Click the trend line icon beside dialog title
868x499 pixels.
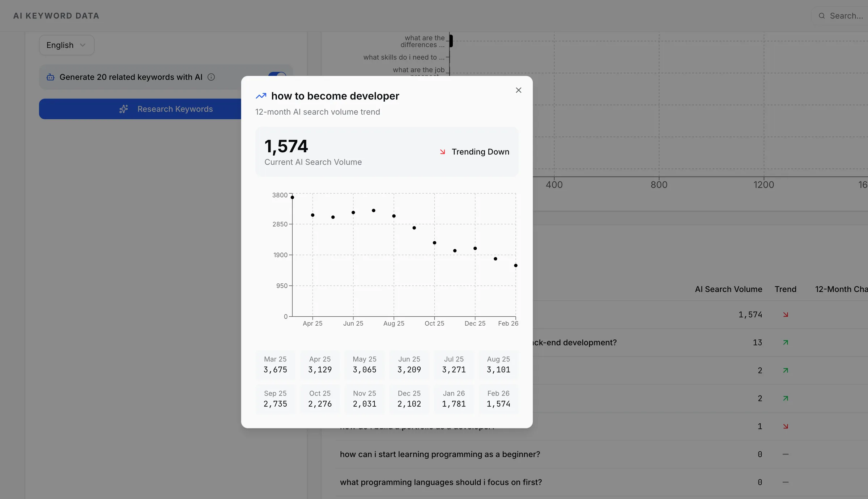pyautogui.click(x=261, y=96)
